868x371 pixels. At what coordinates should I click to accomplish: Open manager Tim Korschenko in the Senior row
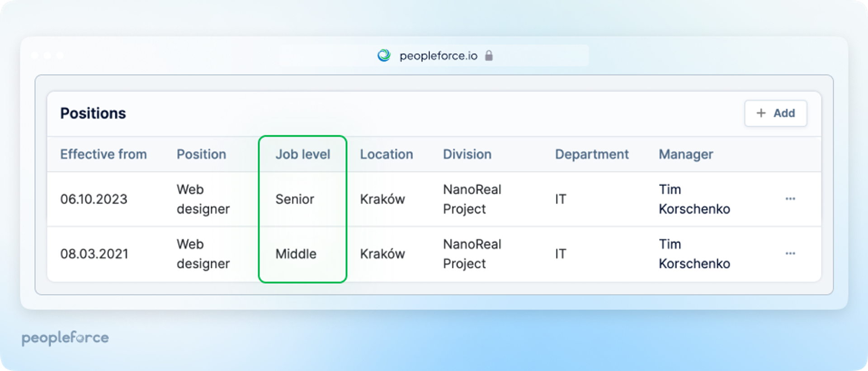694,199
